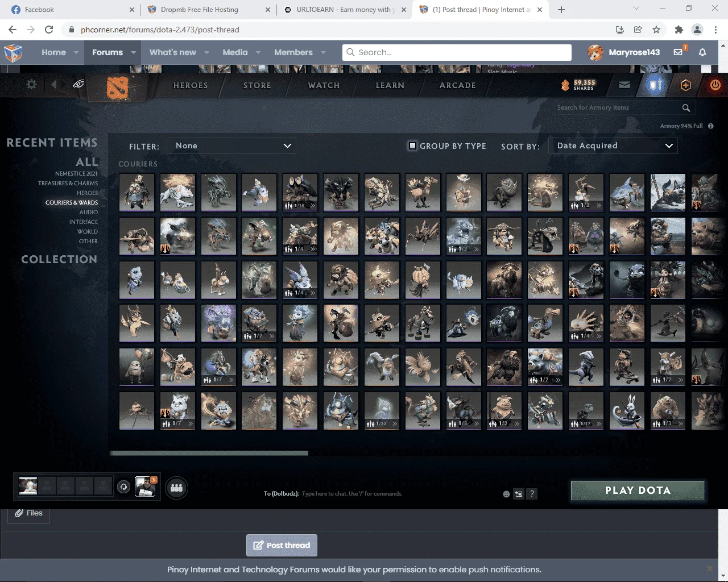The image size is (728, 582).
Task: Click the forum Search field
Action: [x=457, y=52]
